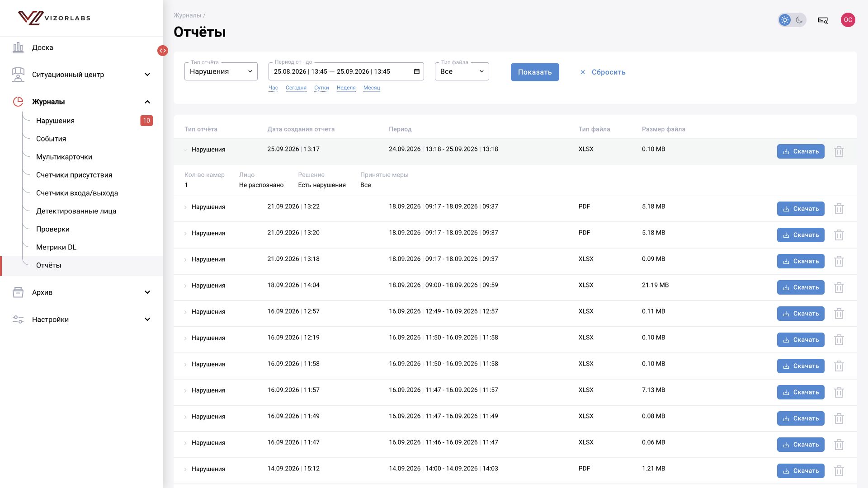
Task: Delete the report created 25.09.2026 13:17
Action: coord(839,151)
